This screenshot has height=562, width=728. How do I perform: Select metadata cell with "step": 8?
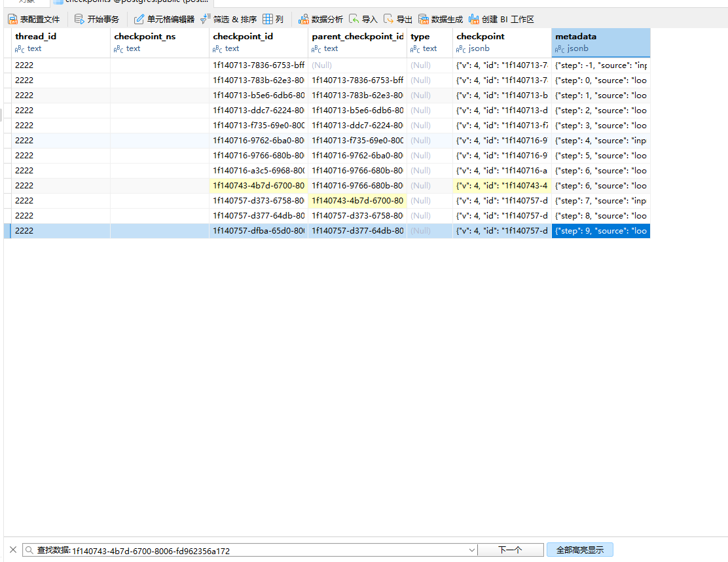[x=601, y=216]
